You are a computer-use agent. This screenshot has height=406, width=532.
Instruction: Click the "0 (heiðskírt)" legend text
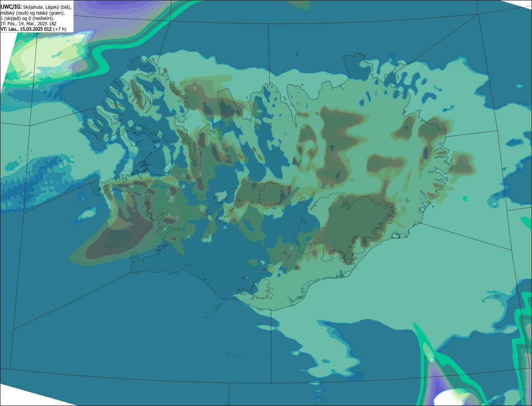pyautogui.click(x=41, y=19)
